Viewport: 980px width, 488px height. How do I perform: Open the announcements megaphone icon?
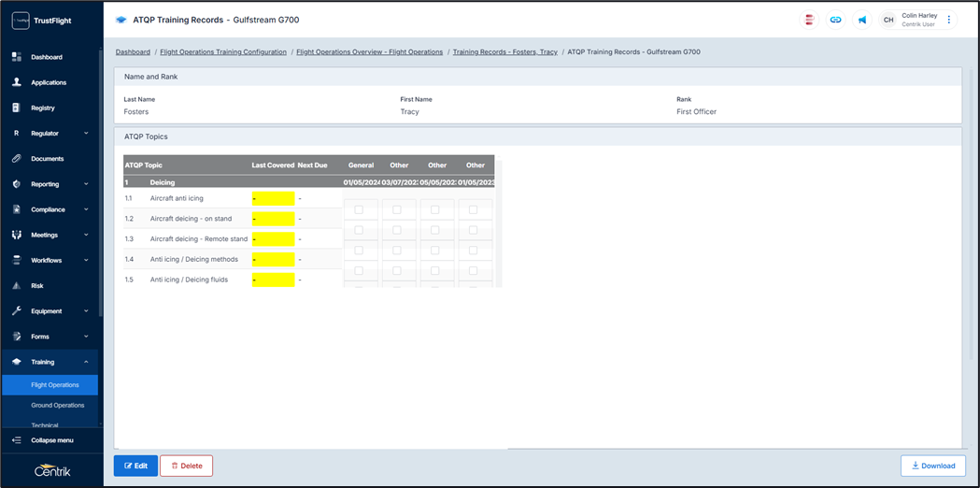coord(862,20)
